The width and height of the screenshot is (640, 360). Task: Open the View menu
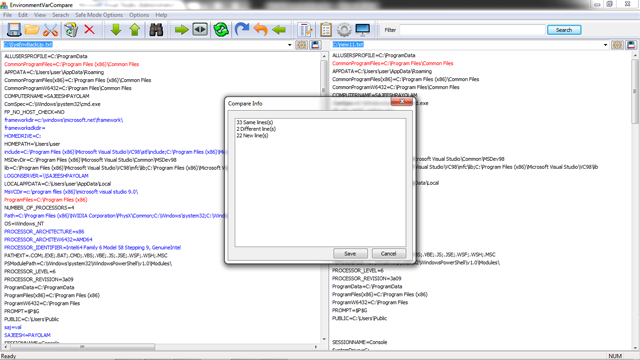(40, 15)
